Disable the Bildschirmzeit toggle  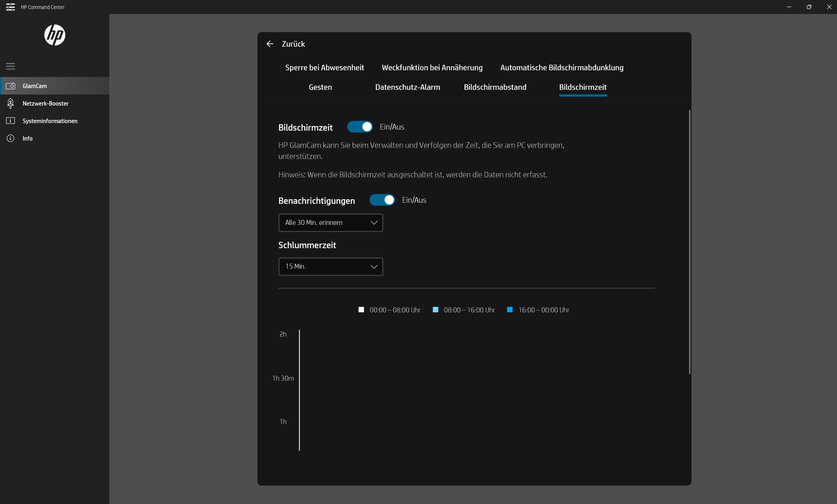tap(360, 127)
